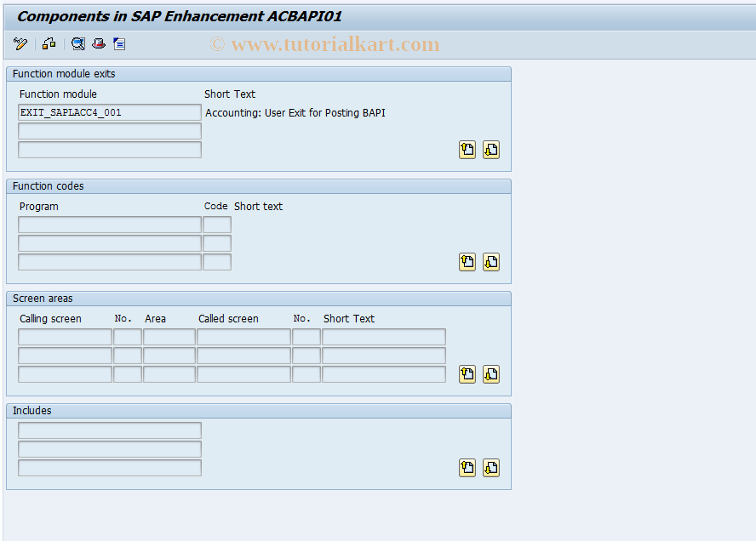
Task: Click the first Includes input field
Action: pyautogui.click(x=109, y=430)
